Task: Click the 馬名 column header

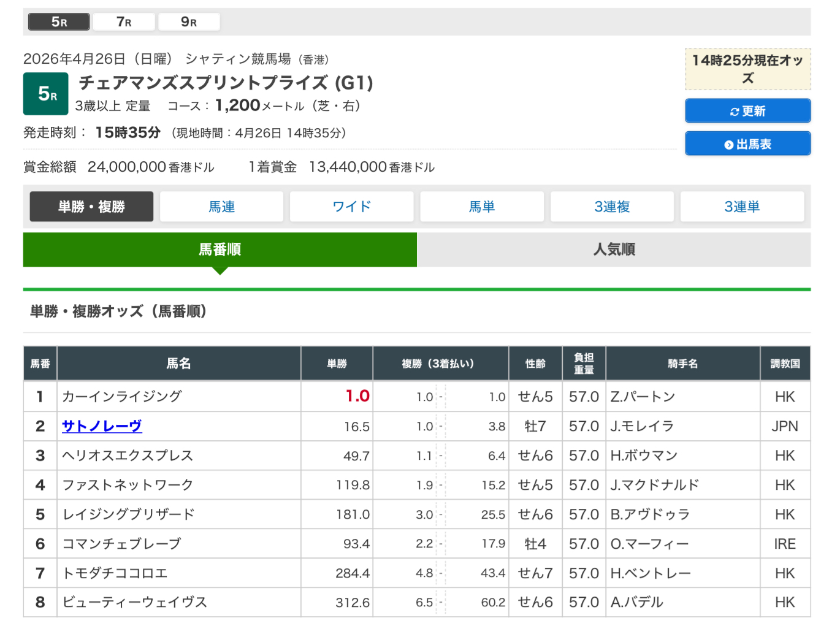Action: (x=178, y=364)
